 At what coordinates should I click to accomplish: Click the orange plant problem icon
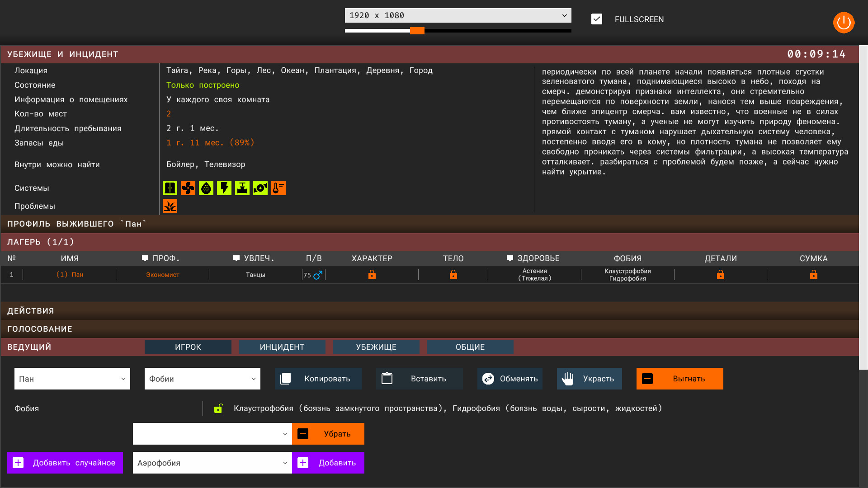170,206
